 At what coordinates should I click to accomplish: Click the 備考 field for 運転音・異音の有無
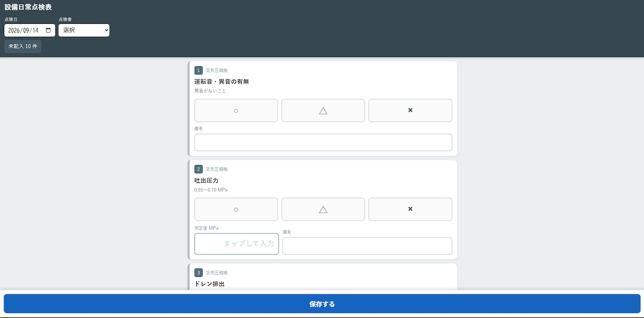(323, 142)
